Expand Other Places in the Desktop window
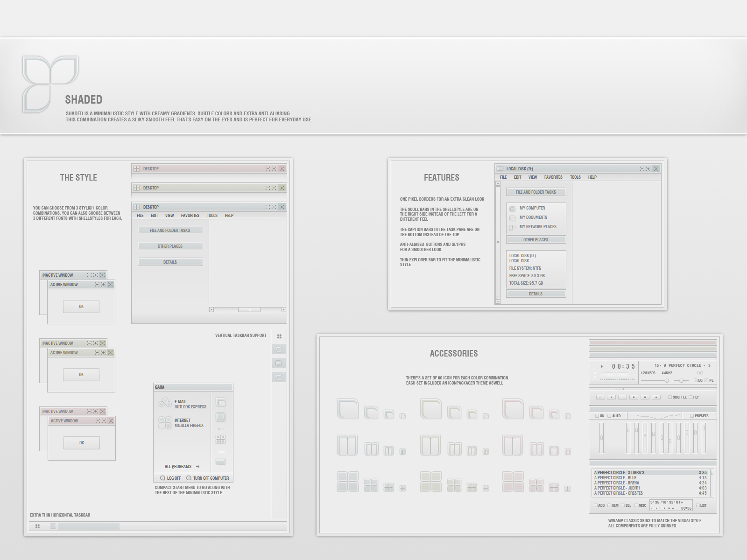 [170, 246]
